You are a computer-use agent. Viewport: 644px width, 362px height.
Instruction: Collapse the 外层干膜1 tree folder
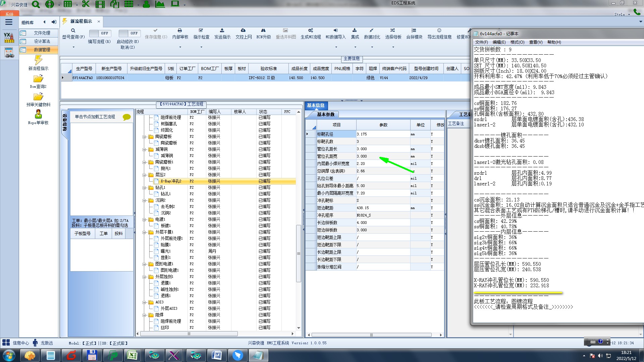point(144,232)
